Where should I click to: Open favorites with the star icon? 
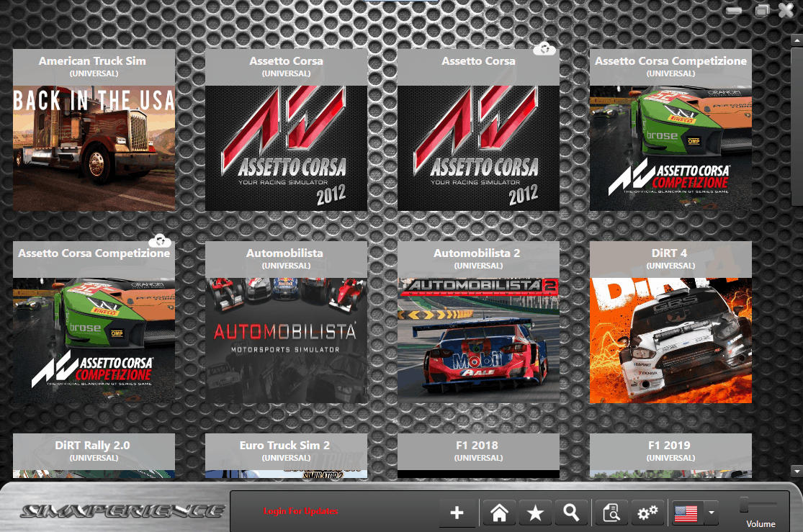click(535, 512)
